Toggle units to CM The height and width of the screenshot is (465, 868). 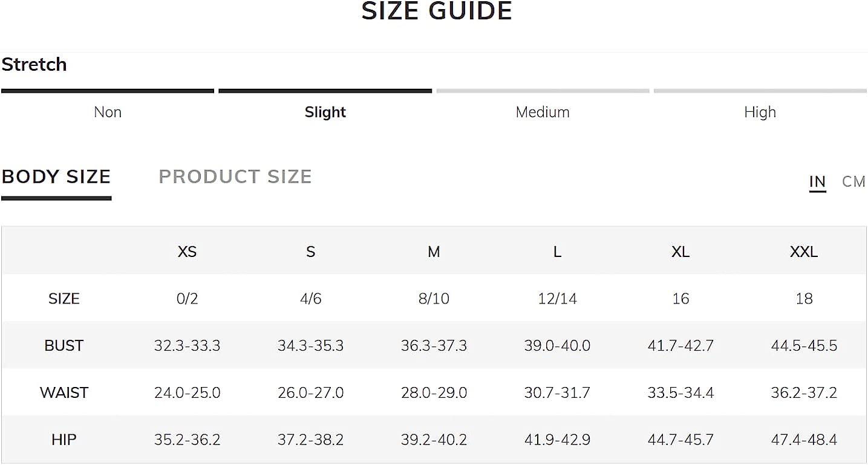pyautogui.click(x=853, y=181)
